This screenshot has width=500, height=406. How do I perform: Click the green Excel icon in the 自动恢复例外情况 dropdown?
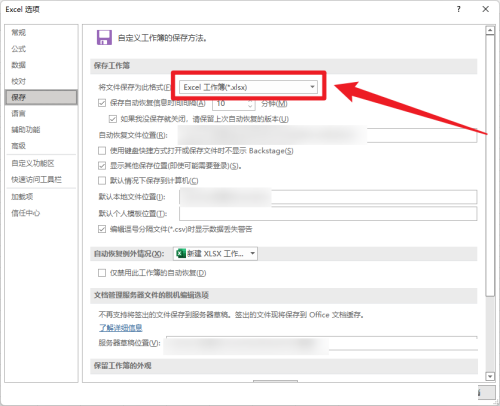pyautogui.click(x=181, y=254)
